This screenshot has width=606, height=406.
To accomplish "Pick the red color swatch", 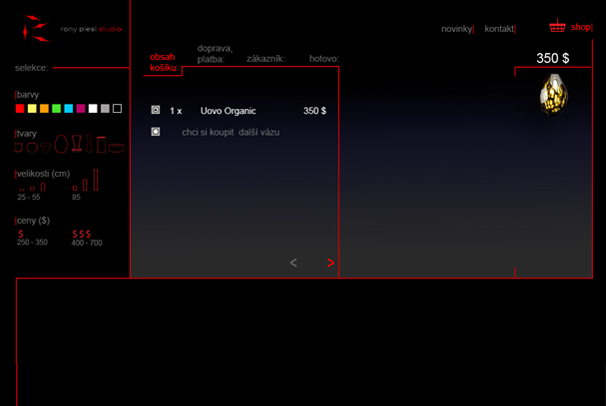I will [x=20, y=108].
